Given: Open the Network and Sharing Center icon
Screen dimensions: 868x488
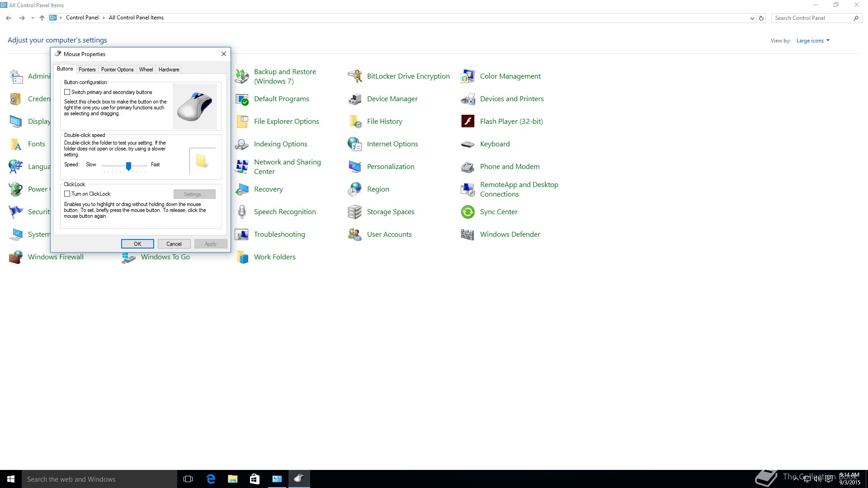Looking at the screenshot, I should click(x=242, y=167).
